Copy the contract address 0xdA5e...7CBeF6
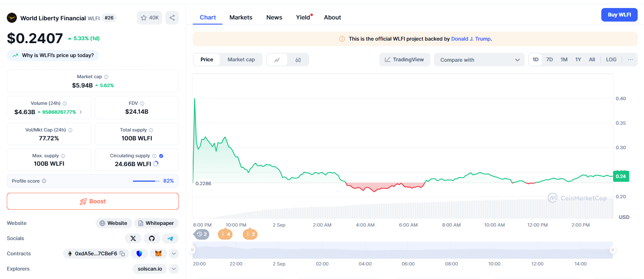Image resolution: width=644 pixels, height=279 pixels. click(122, 254)
